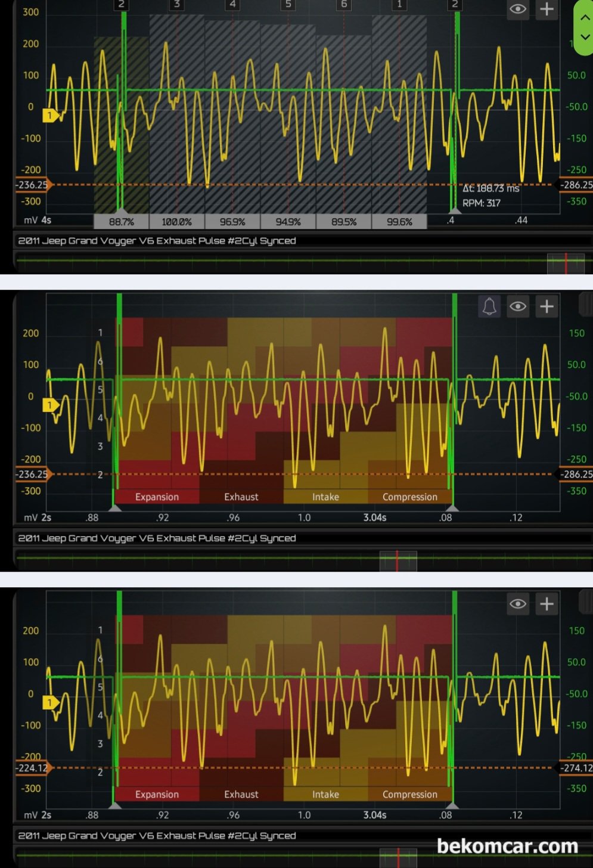593x868 pixels.
Task: Toggle the eye visibility icon in top panel
Action: click(x=518, y=10)
